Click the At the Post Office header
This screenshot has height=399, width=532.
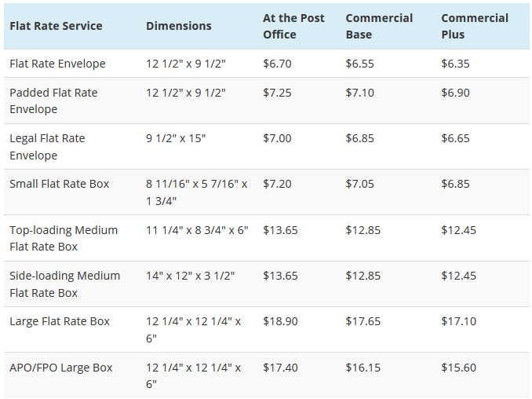click(x=293, y=26)
